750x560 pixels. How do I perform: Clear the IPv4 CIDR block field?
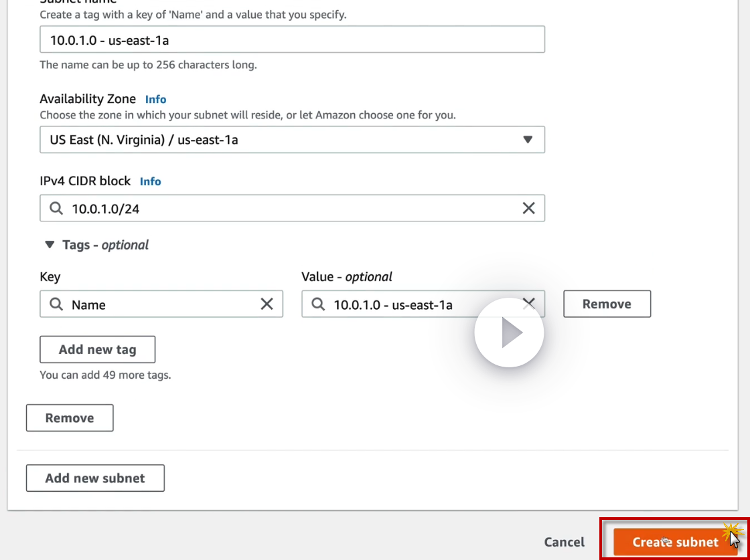[x=528, y=209]
